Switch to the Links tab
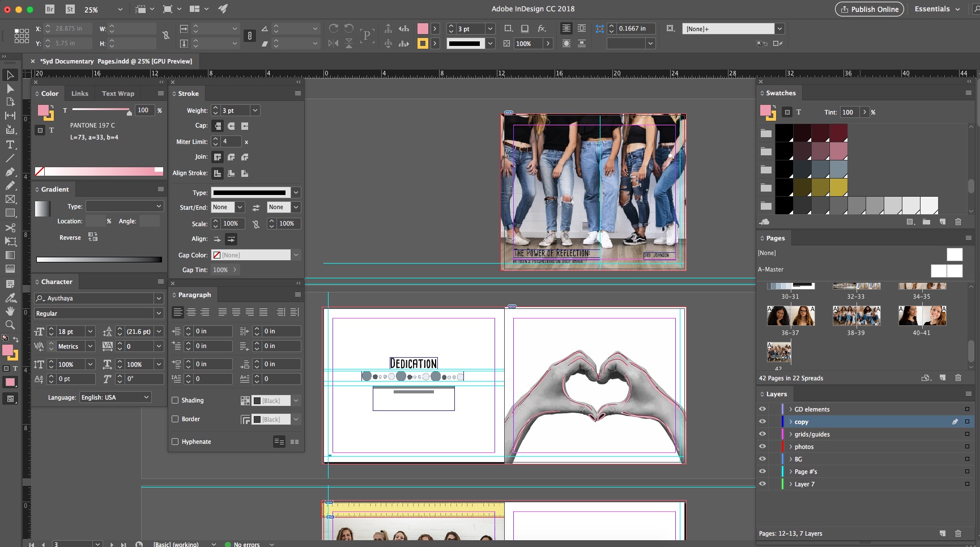Screen dimensions: 980x547 pos(80,94)
